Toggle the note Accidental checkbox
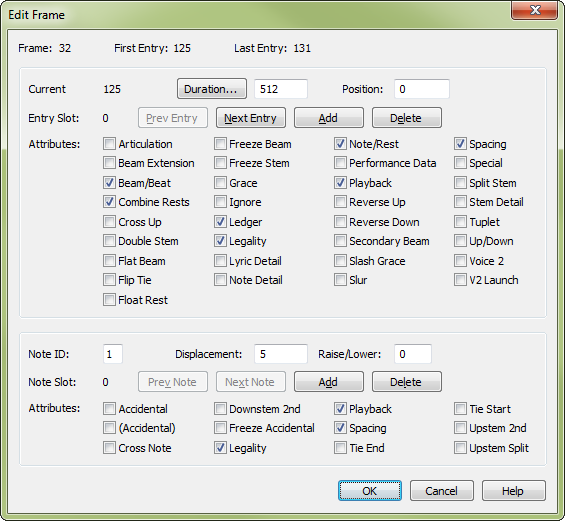 pyautogui.click(x=109, y=409)
